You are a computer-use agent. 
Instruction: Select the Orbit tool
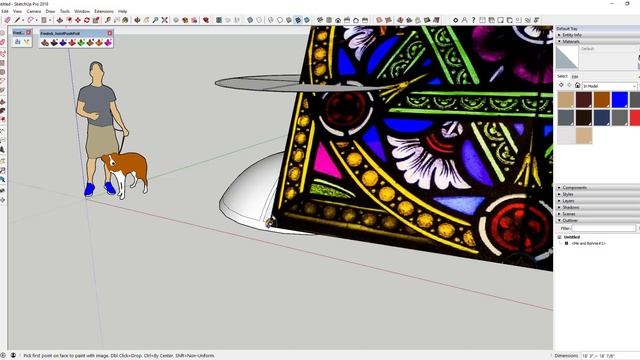click(x=137, y=20)
